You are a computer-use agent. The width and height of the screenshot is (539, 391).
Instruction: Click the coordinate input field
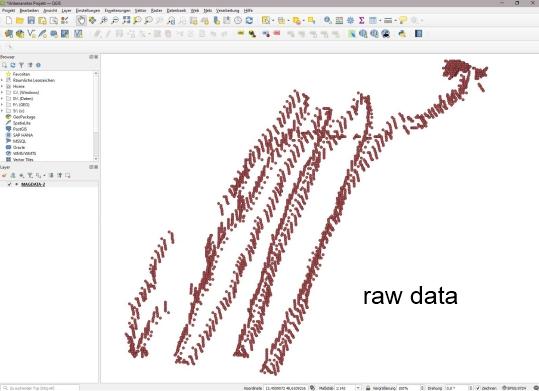pyautogui.click(x=285, y=388)
